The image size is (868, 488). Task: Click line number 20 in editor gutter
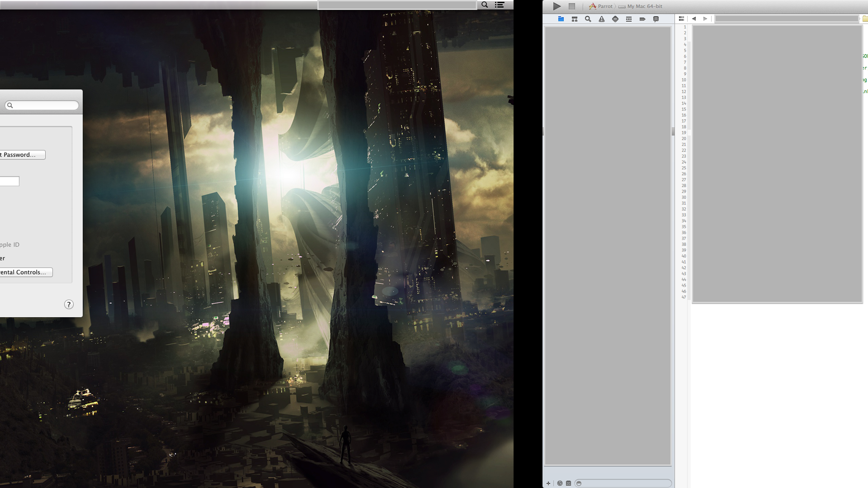[684, 139]
